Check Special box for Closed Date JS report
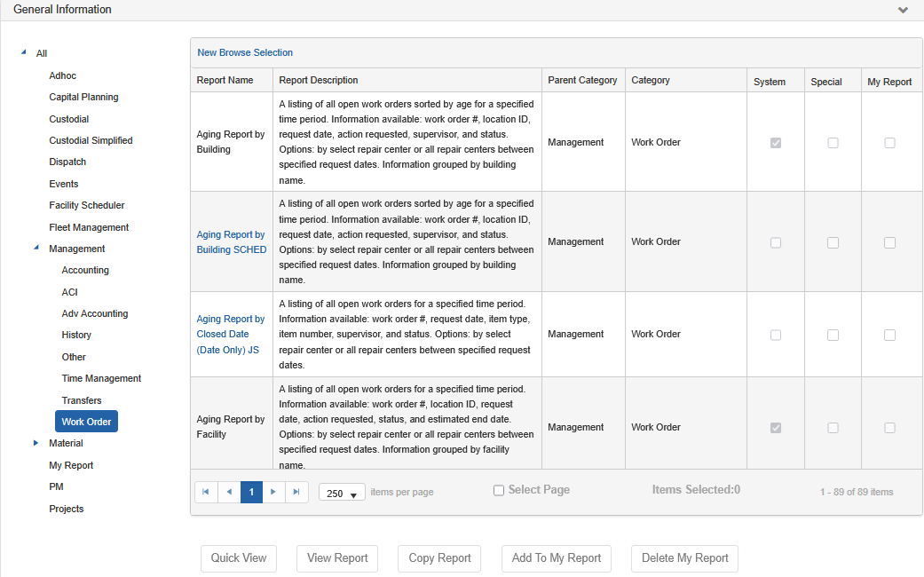 (x=833, y=335)
